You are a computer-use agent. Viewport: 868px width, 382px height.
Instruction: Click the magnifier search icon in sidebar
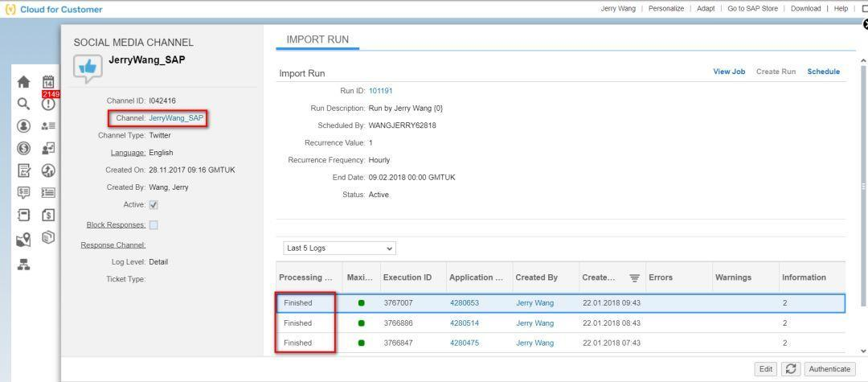(x=23, y=104)
